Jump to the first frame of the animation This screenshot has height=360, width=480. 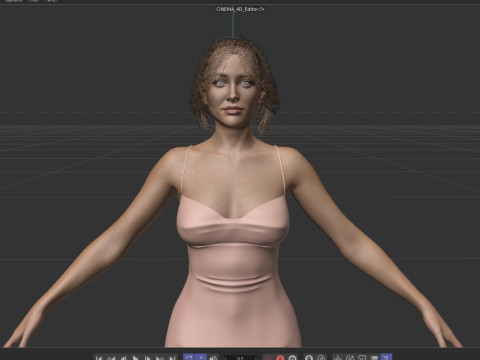coord(99,358)
